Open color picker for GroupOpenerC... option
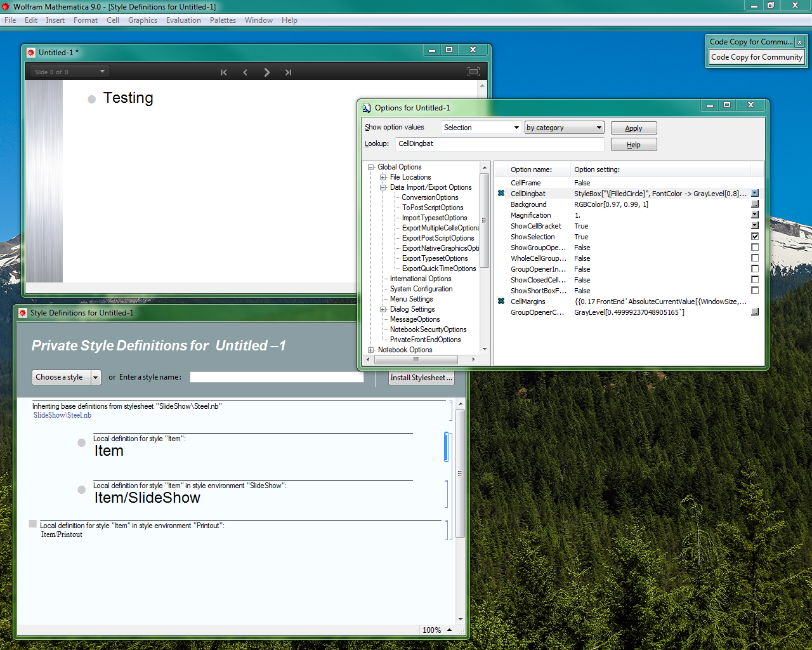This screenshot has width=812, height=650. [x=755, y=312]
